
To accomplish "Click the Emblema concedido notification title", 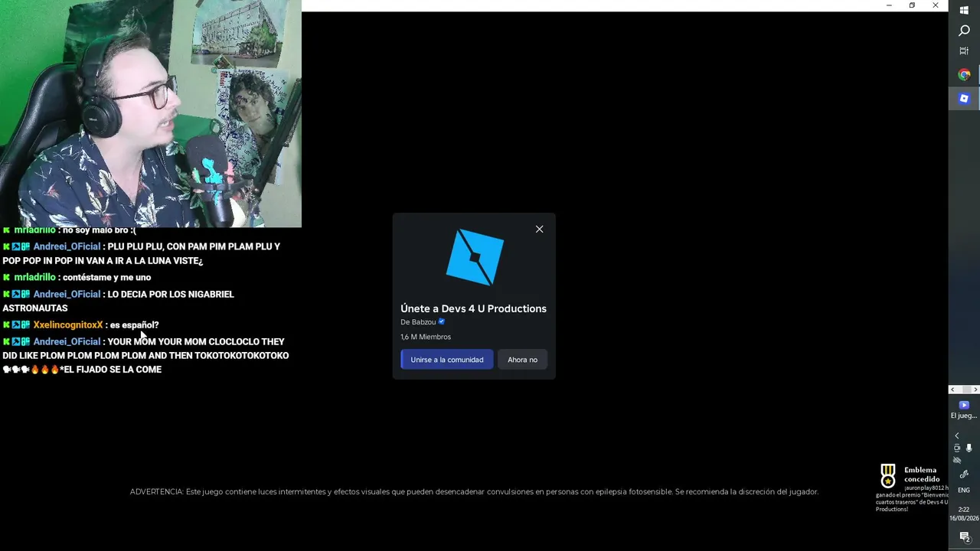I will pyautogui.click(x=922, y=474).
